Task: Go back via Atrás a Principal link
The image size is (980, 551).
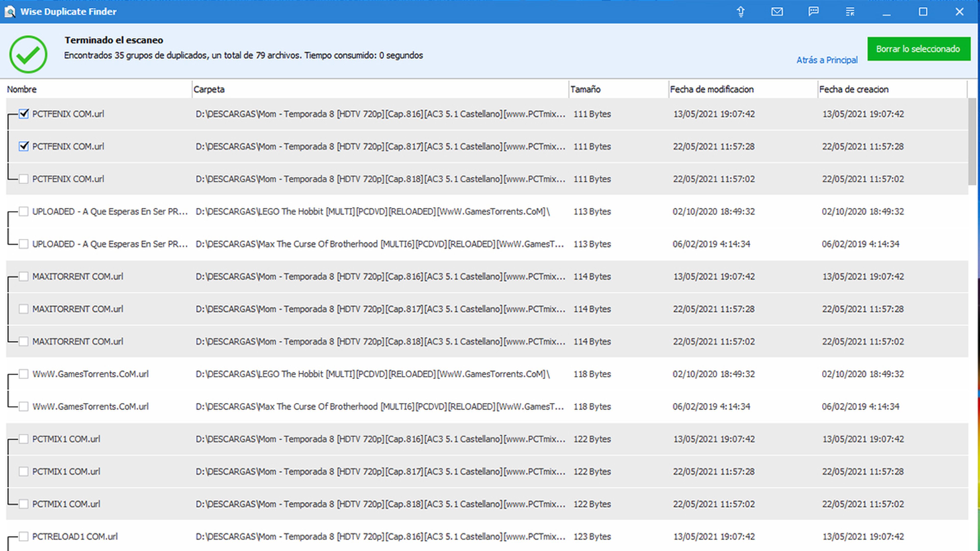Action: point(827,60)
